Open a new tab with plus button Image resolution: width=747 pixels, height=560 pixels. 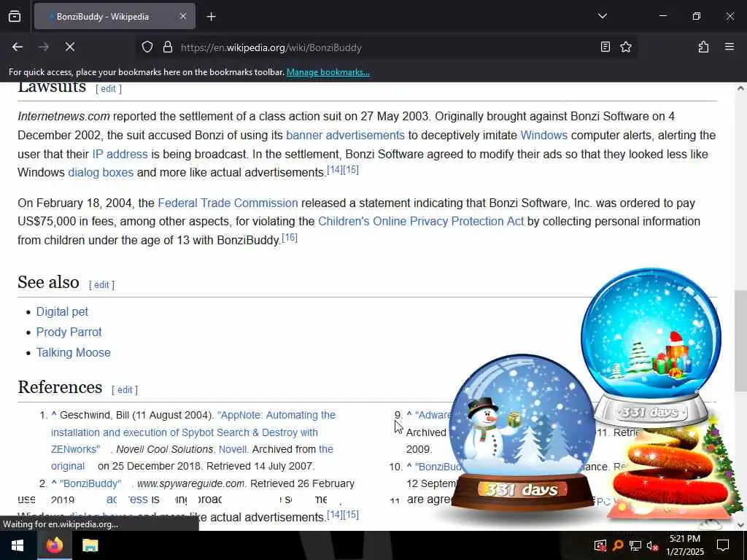(x=211, y=17)
